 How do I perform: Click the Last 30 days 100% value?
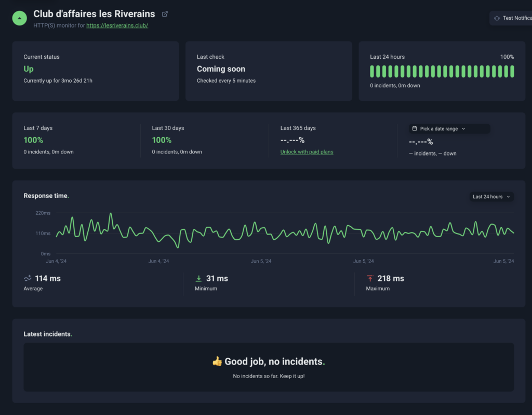pyautogui.click(x=162, y=140)
